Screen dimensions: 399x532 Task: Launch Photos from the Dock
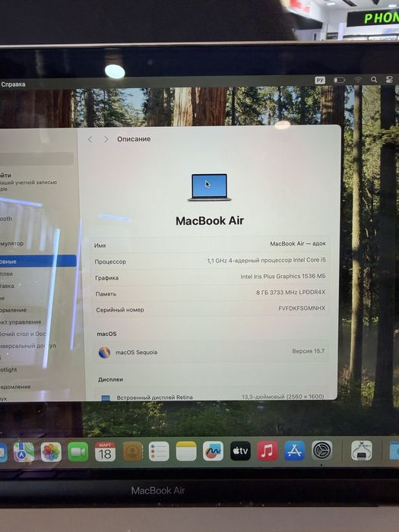click(51, 452)
